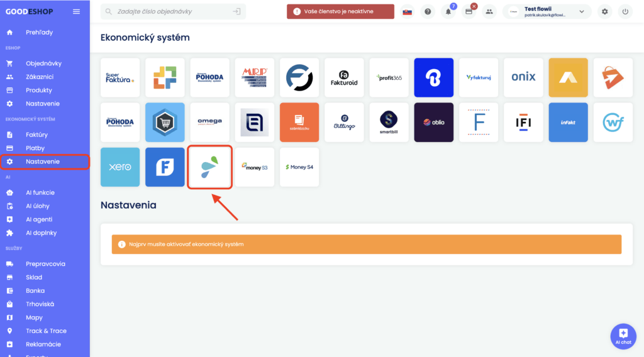644x357 pixels.
Task: Select the Money S4 tile
Action: pyautogui.click(x=299, y=167)
